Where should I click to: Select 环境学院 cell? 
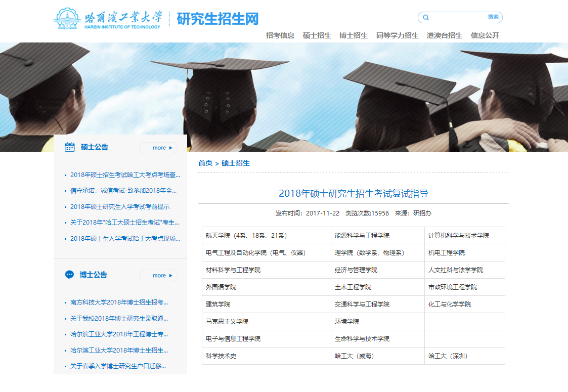click(378, 322)
